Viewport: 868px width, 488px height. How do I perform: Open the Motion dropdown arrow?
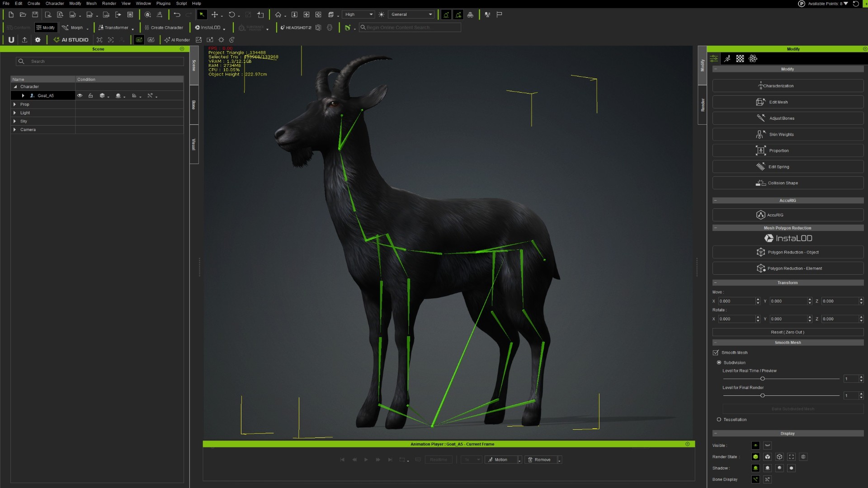519,460
